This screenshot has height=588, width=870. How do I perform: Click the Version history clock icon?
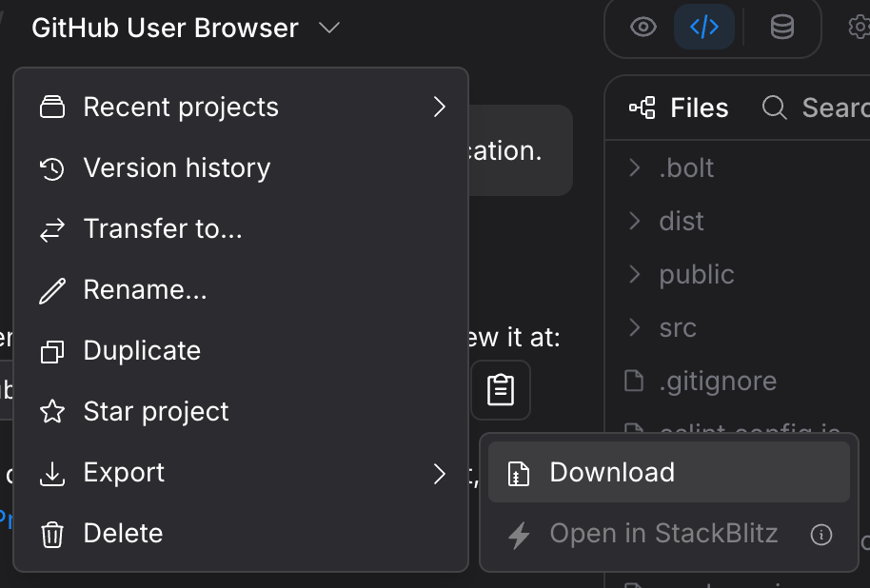[52, 168]
